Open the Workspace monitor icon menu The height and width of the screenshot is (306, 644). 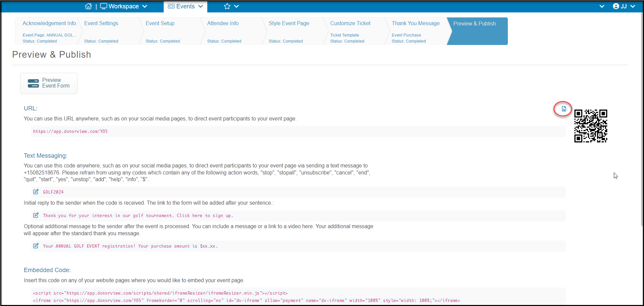pos(104,6)
